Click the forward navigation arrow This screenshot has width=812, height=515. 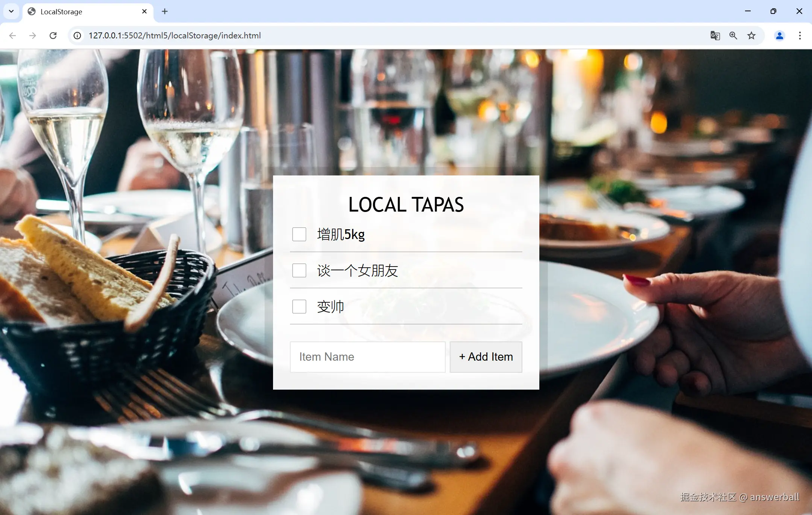[x=33, y=35]
